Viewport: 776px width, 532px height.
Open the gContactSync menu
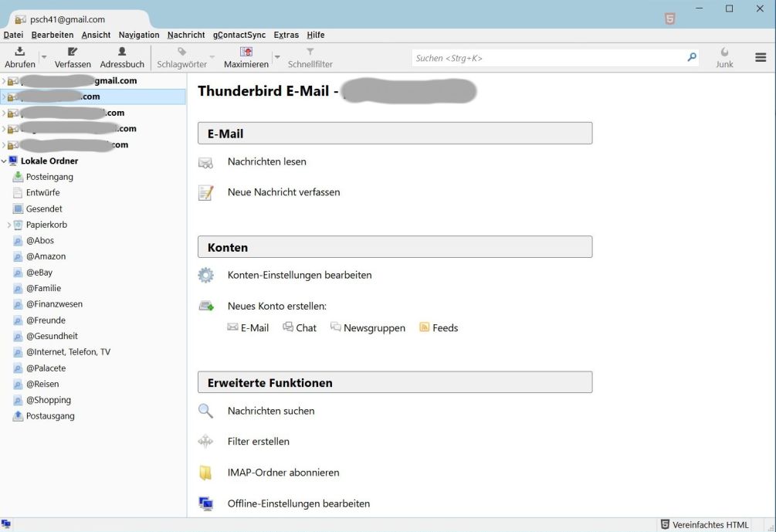(239, 36)
